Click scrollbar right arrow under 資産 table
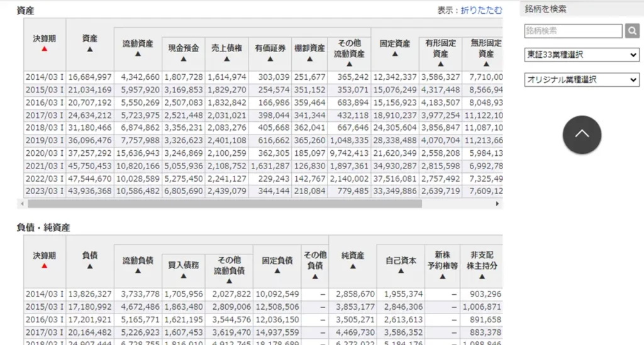644x345 pixels. pos(497,204)
